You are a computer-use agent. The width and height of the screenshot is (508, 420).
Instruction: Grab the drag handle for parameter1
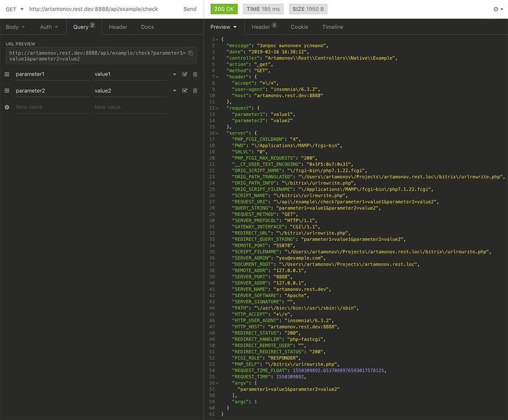pos(7,74)
